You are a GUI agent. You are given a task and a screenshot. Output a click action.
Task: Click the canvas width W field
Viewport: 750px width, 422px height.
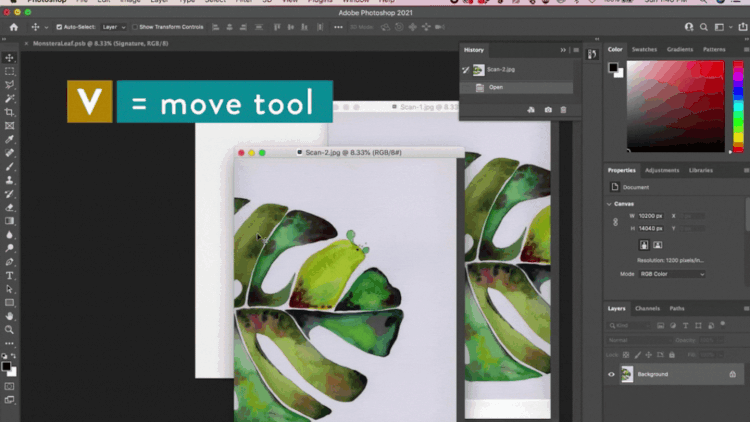[x=651, y=216]
